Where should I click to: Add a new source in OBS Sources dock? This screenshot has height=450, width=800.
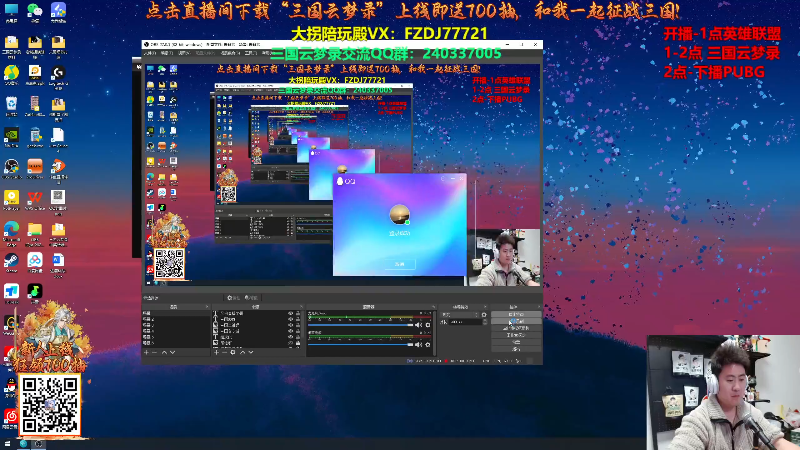216,353
